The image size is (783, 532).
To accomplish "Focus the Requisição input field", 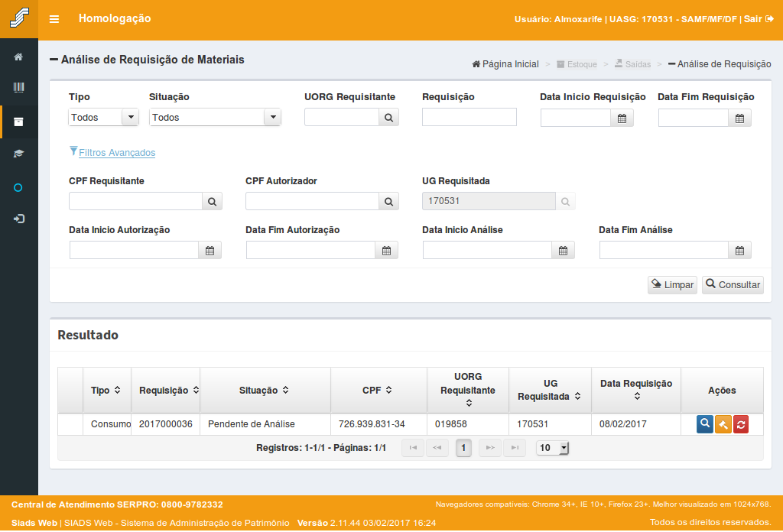I will pos(469,117).
